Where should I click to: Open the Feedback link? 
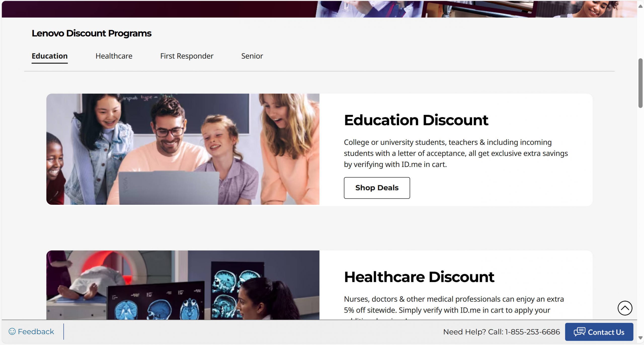[x=31, y=332]
